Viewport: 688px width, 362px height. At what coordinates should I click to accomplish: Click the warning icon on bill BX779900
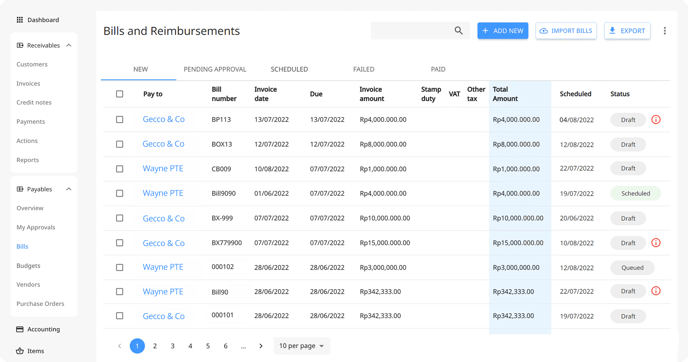click(656, 243)
